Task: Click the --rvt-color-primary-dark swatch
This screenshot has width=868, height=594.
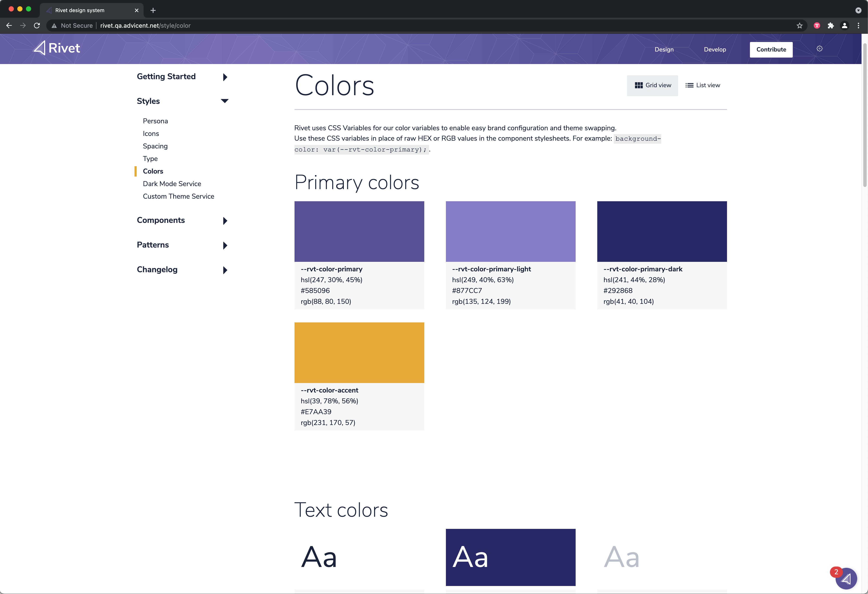Action: (x=662, y=231)
